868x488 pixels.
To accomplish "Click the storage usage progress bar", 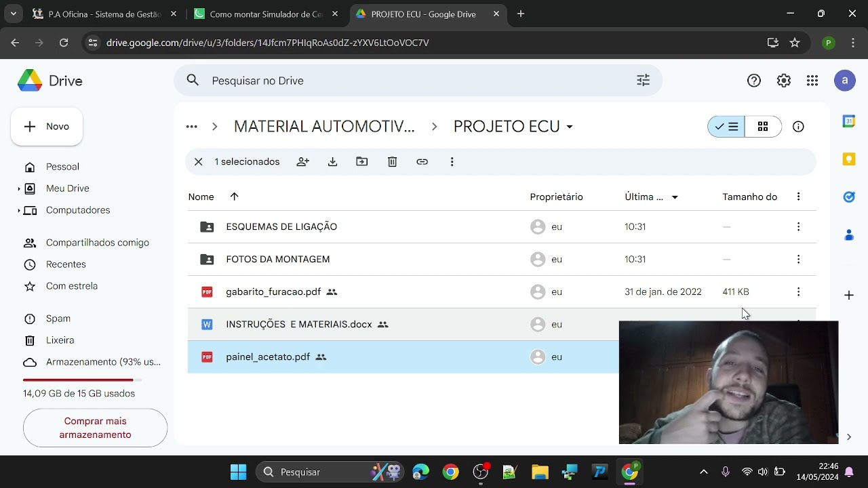I will tap(83, 380).
